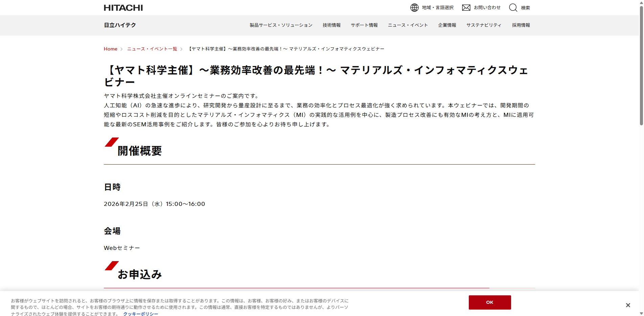This screenshot has height=316, width=644.
Task: Open the サステナビリティ section
Action: 484,25
